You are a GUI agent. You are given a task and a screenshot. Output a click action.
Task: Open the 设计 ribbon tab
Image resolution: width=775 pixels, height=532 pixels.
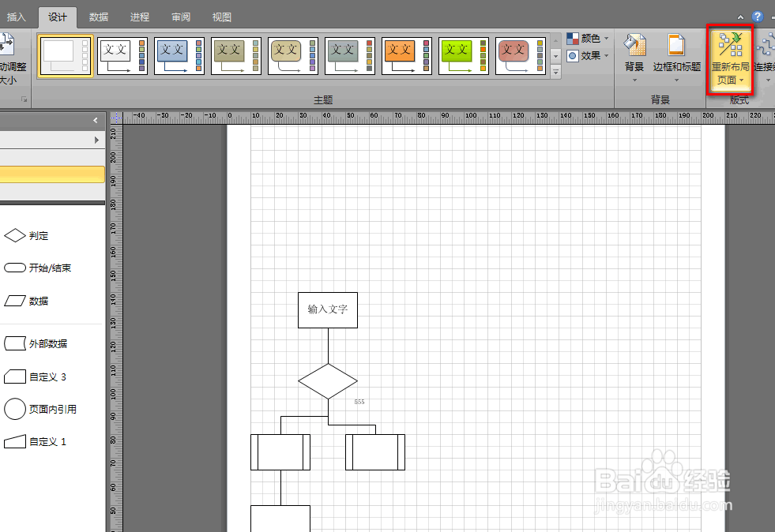(x=58, y=17)
